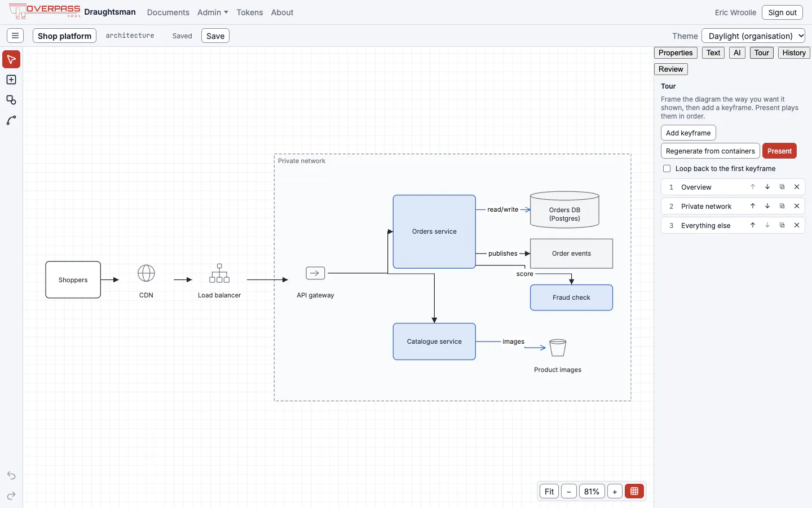Sign out of the account
Screen dimensions: 812x508
click(x=782, y=12)
